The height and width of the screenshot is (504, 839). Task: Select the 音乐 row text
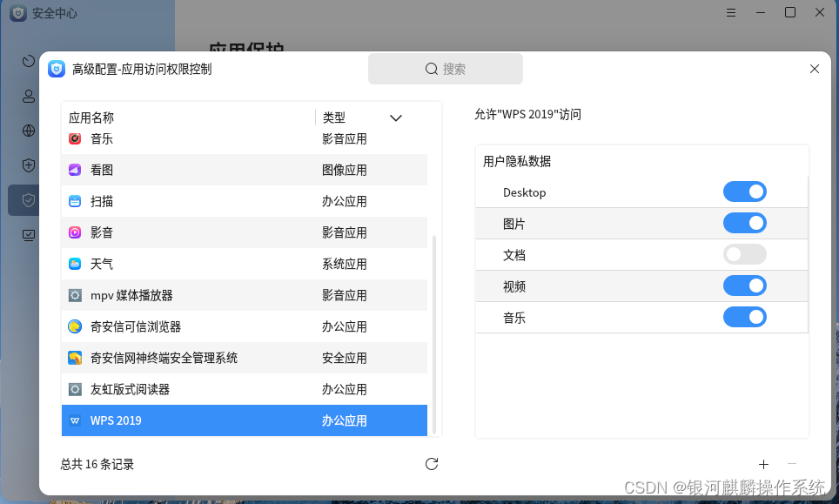click(102, 138)
